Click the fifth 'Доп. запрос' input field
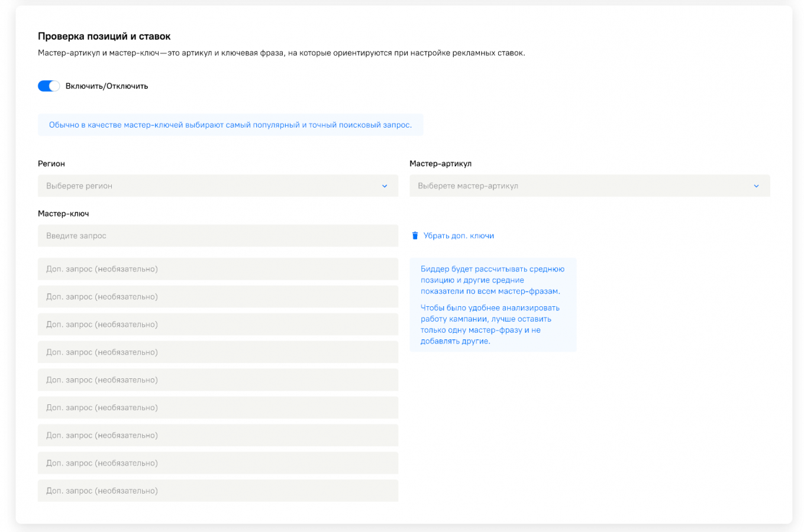 click(x=218, y=380)
